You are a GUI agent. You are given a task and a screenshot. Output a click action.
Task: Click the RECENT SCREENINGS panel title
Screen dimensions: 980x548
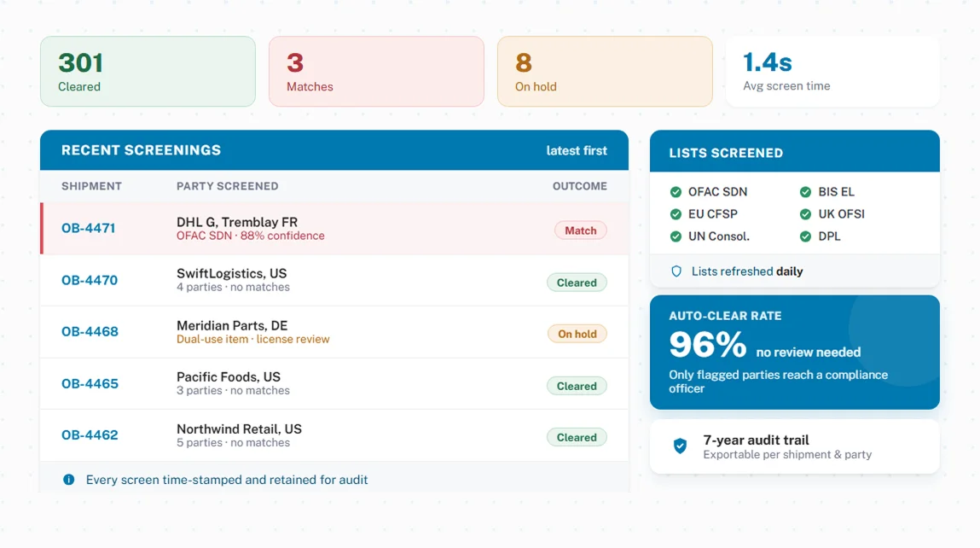click(x=142, y=150)
